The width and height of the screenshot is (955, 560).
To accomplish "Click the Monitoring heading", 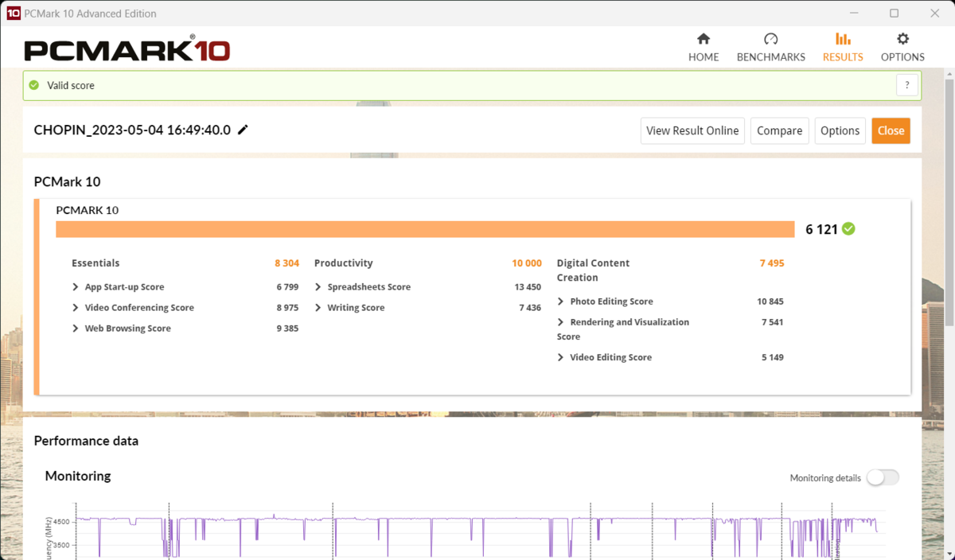I will click(78, 476).
